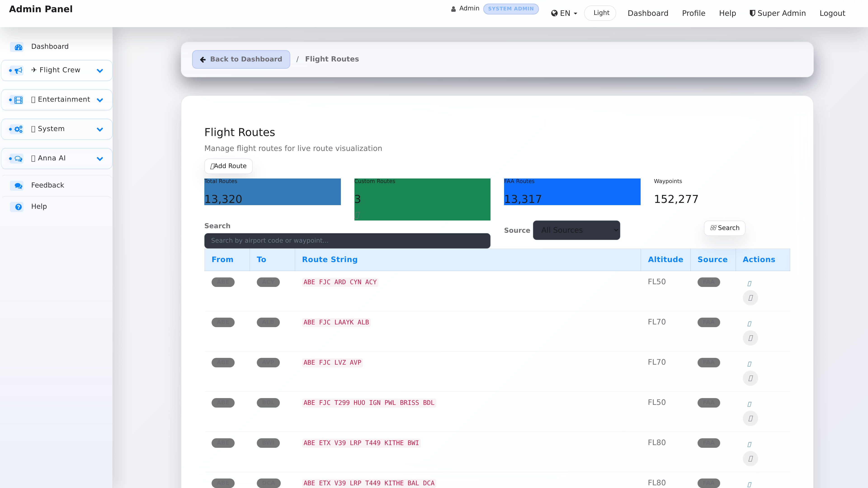Click the blue action icon for ABE to ACY route
This screenshot has height=488, width=868.
[749, 284]
